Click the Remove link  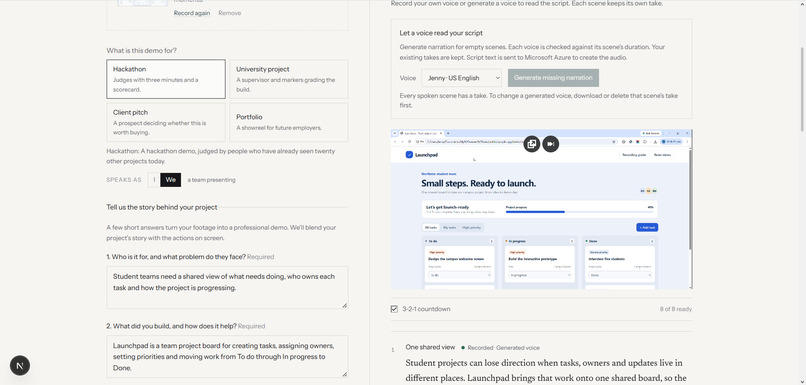tap(229, 13)
